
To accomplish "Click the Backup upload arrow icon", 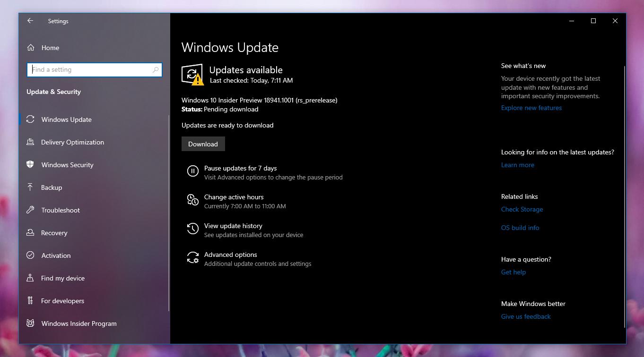I will (31, 187).
